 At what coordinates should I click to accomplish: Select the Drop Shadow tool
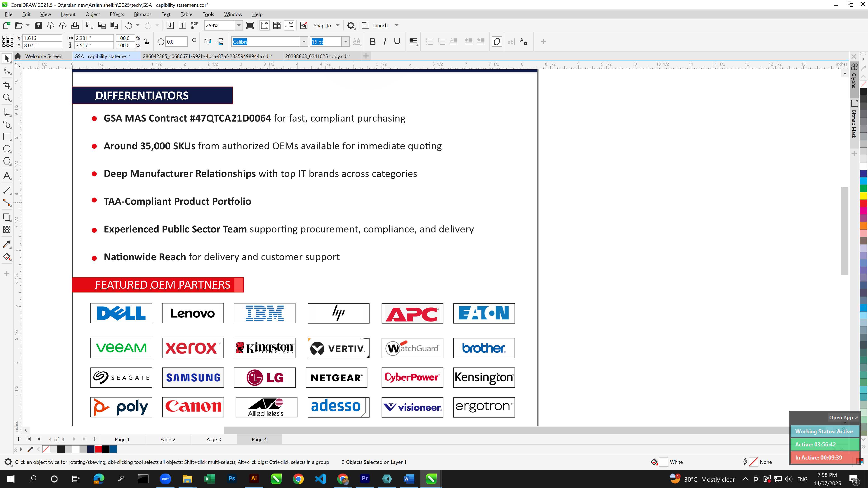(x=7, y=217)
